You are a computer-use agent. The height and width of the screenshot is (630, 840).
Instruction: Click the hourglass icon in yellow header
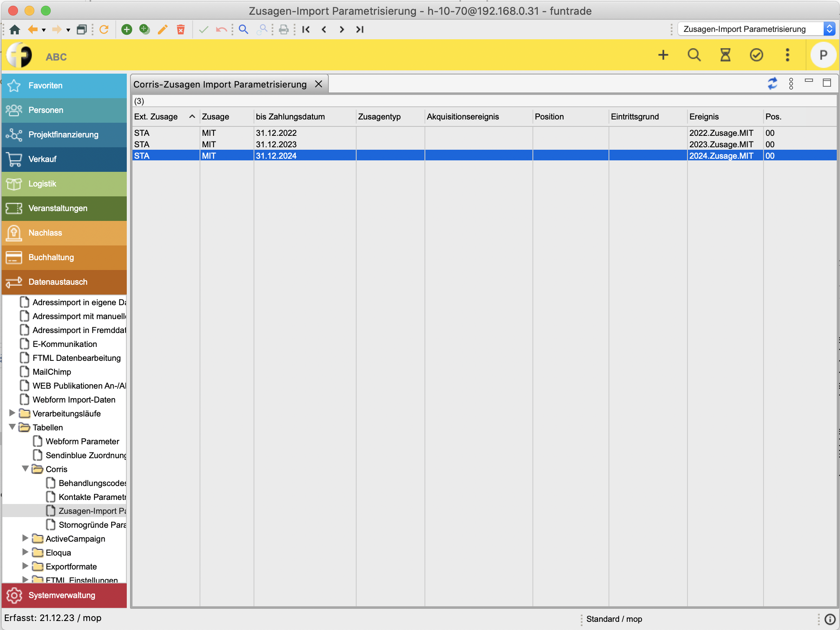(x=725, y=55)
